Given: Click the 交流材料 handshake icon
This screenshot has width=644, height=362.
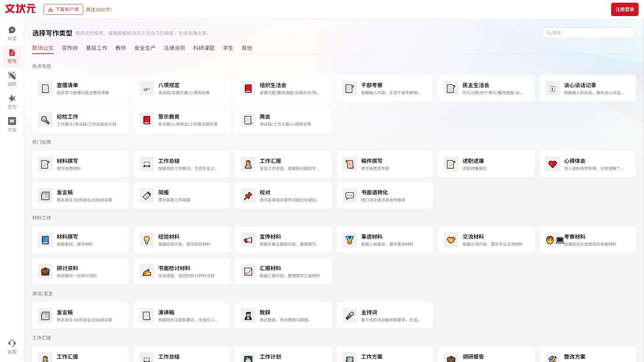Looking at the screenshot, I should pos(451,240).
